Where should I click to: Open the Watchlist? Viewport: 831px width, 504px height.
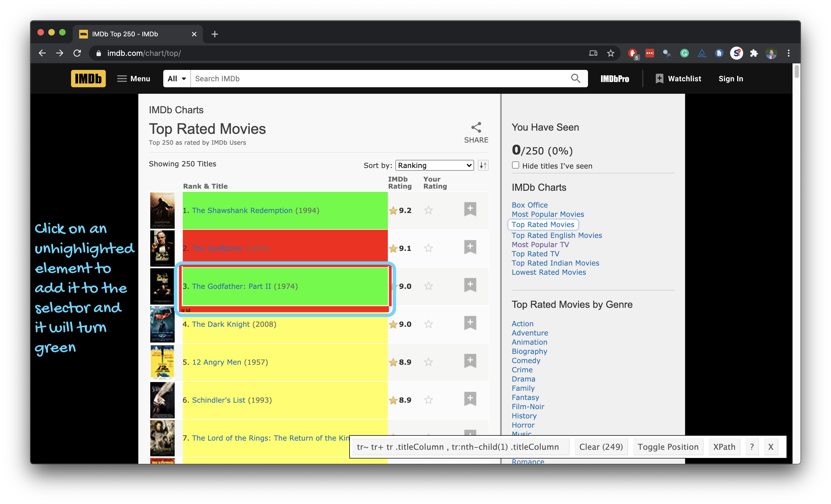point(678,79)
